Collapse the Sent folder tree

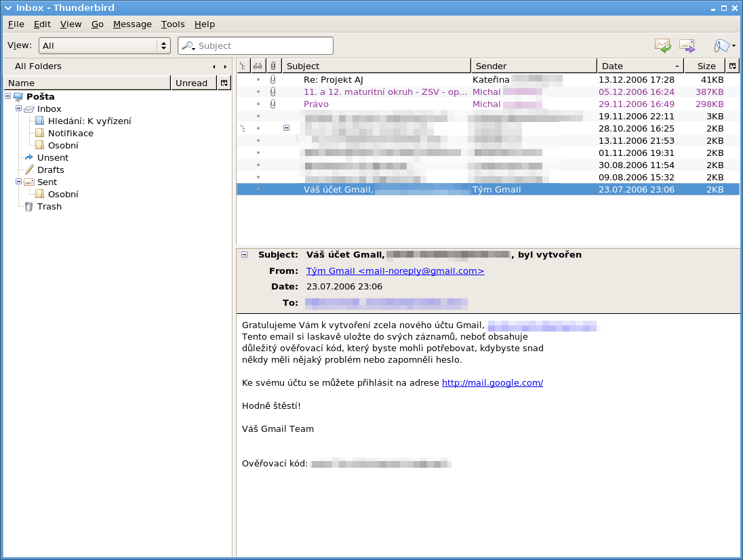point(18,182)
